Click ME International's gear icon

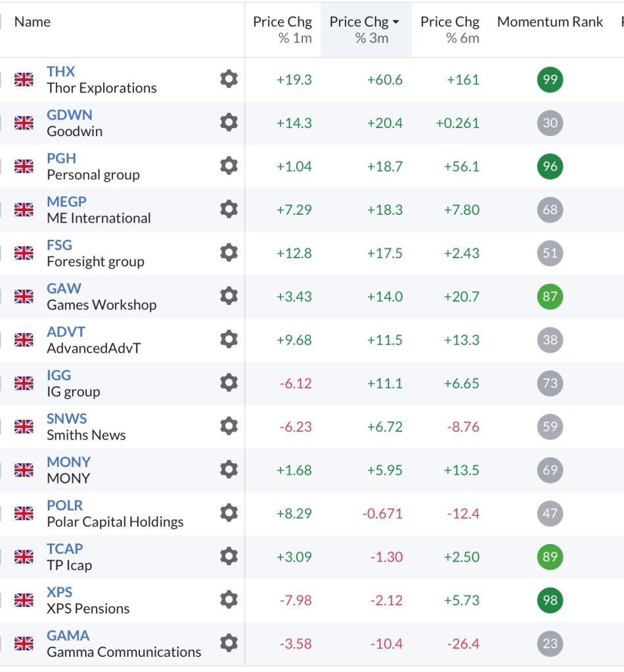click(229, 210)
